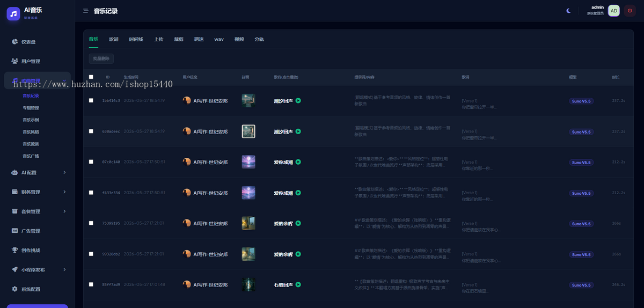Check the box for row 75399195

[91, 223]
